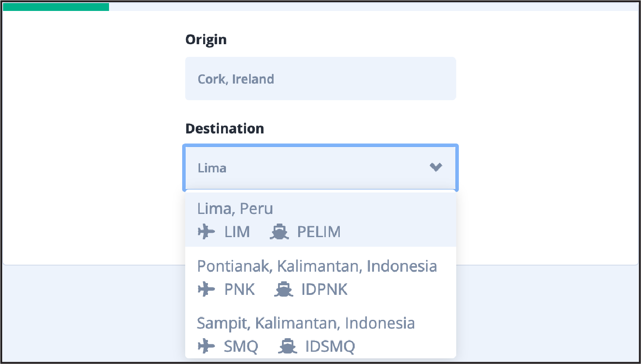Viewport: 641px width, 364px height.
Task: Click the Origin label
Action: (x=206, y=39)
